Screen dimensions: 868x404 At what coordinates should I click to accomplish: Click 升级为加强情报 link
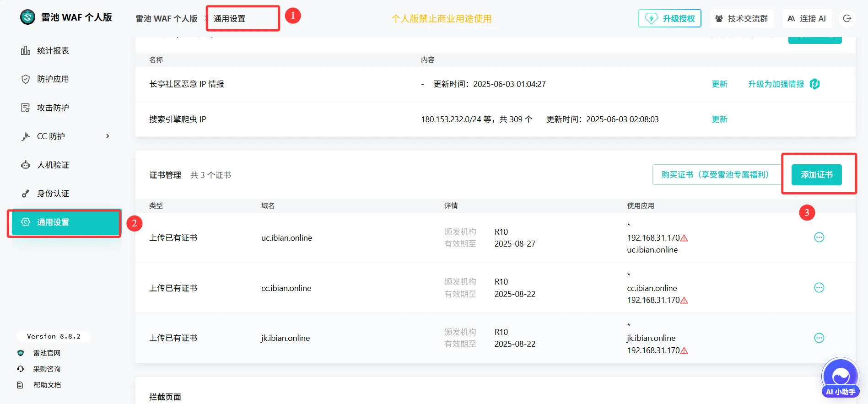(x=776, y=84)
